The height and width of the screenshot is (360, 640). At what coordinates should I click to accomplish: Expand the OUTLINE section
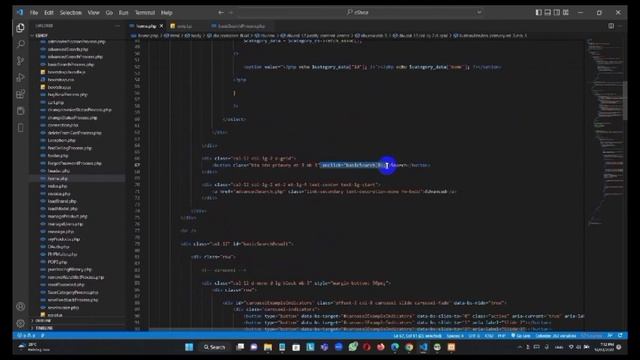coord(43,321)
